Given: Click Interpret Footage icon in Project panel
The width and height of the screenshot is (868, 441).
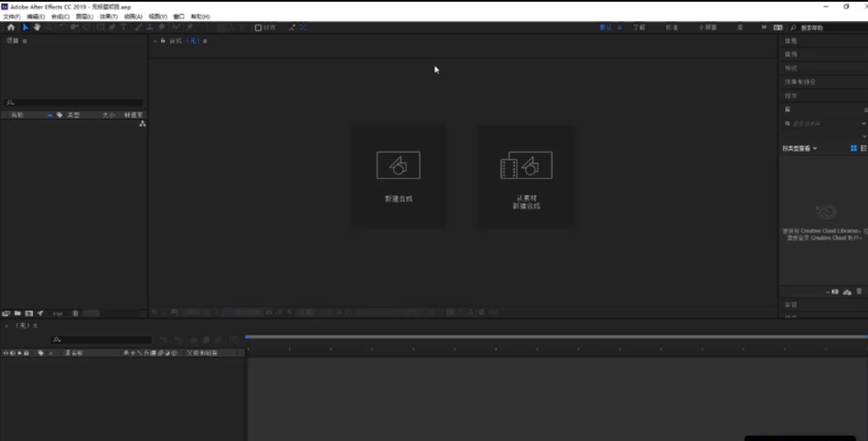Looking at the screenshot, I should (6, 313).
